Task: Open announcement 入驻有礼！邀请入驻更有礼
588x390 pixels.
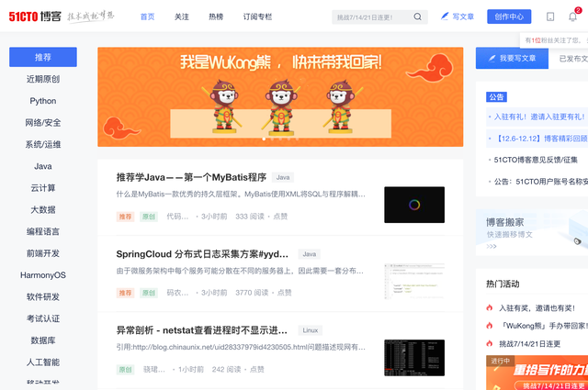Action: coord(539,117)
